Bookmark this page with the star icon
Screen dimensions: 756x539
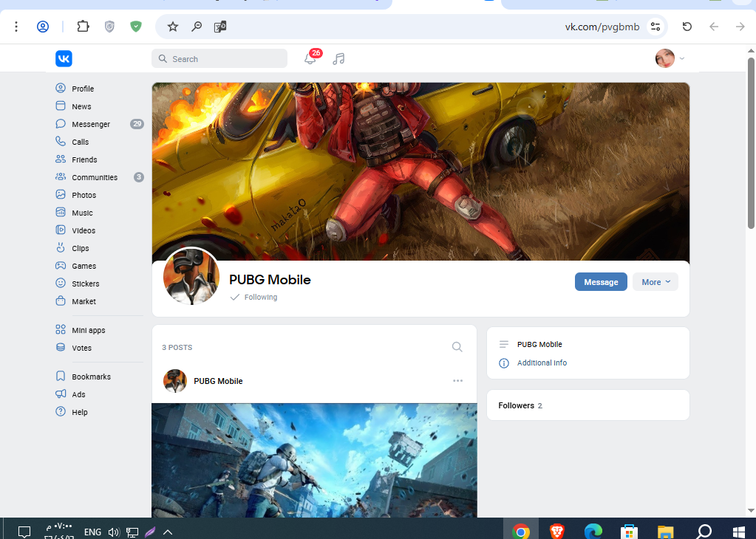(x=173, y=27)
